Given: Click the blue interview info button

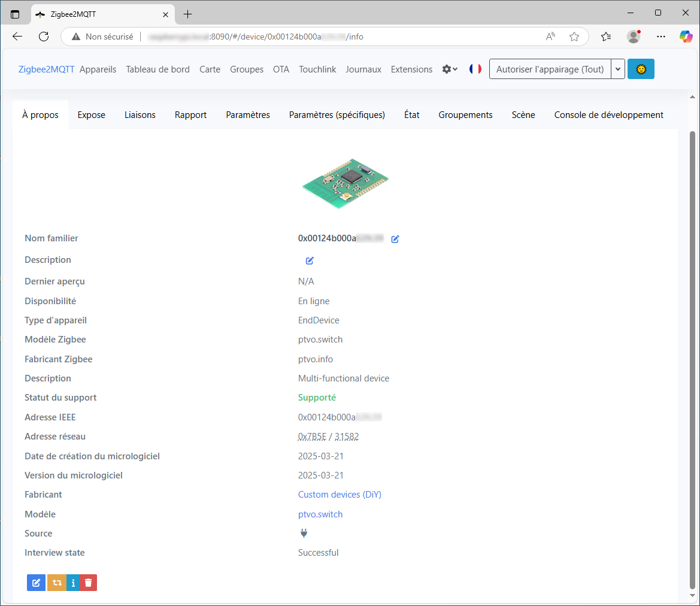Looking at the screenshot, I should click(x=73, y=583).
